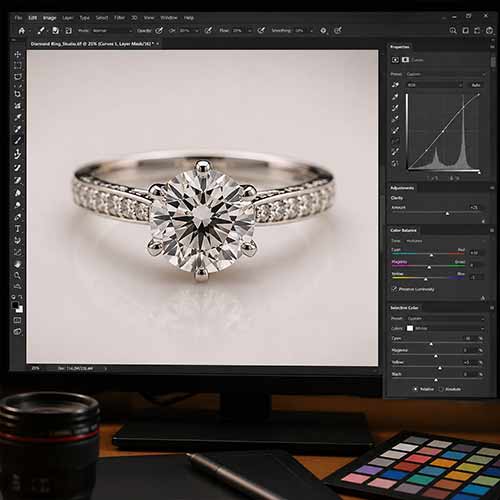The height and width of the screenshot is (500, 500).
Task: Select the edit points curve tool
Action: click(395, 130)
